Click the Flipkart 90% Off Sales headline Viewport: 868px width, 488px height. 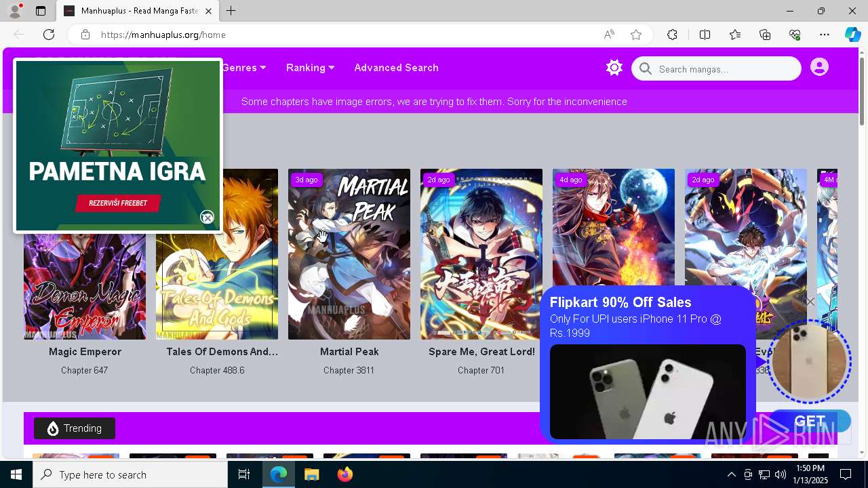(620, 302)
